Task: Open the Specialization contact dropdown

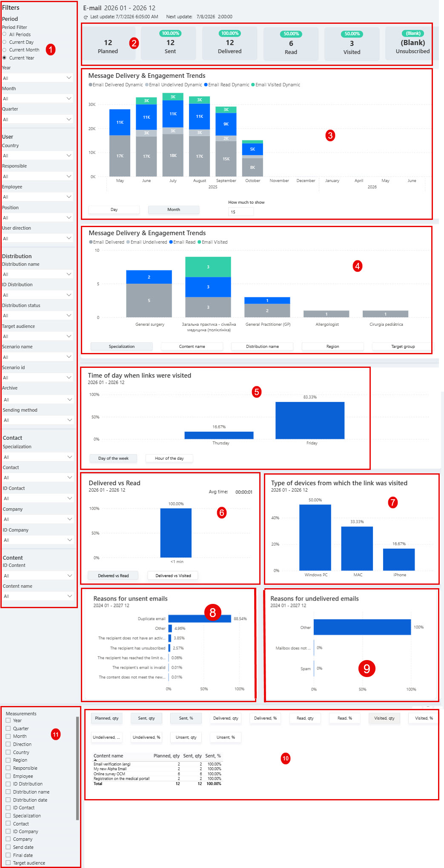Action: tap(37, 457)
